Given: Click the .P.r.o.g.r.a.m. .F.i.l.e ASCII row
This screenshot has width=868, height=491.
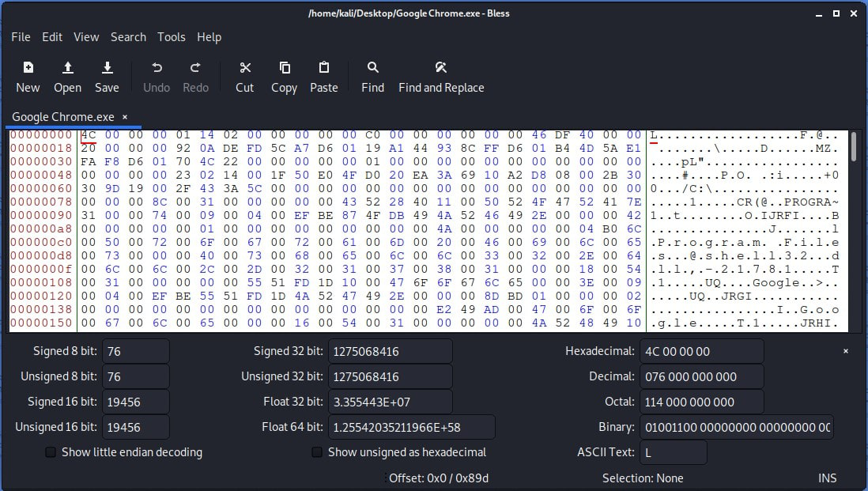Looking at the screenshot, I should [x=745, y=243].
